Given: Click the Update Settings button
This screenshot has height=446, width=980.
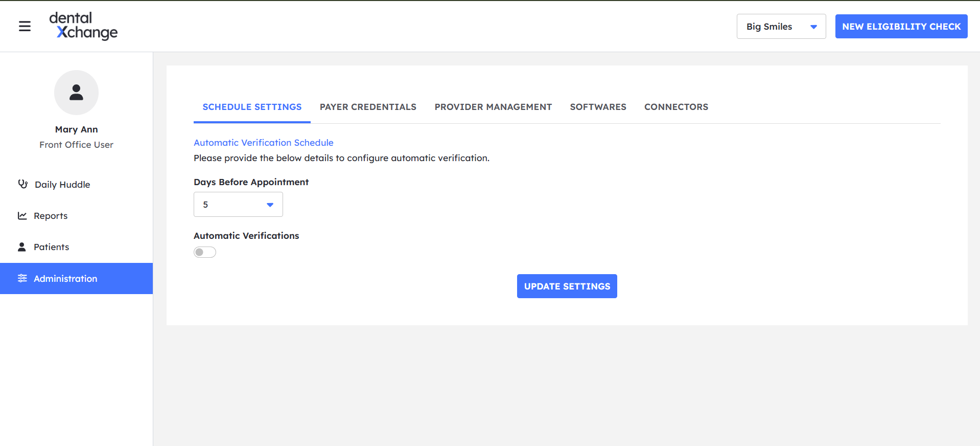Looking at the screenshot, I should point(567,286).
